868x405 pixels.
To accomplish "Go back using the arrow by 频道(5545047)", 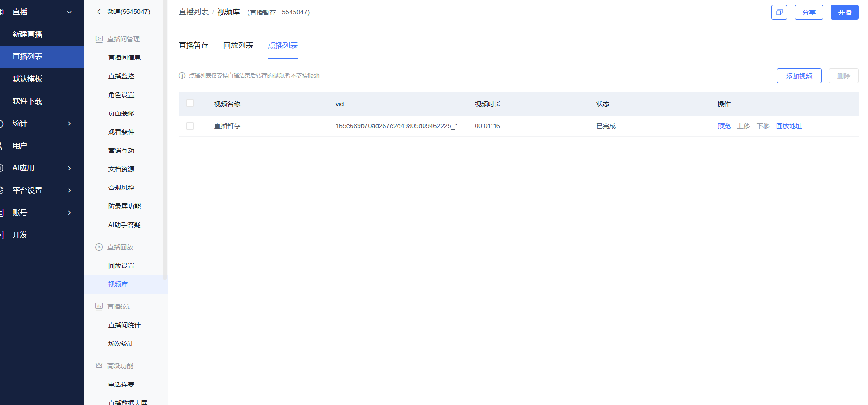I will pos(98,12).
